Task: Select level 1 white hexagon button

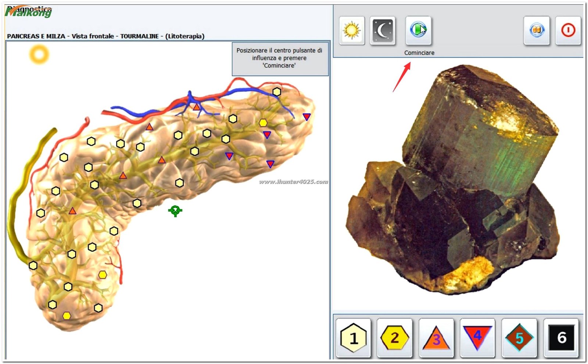Action: (x=353, y=338)
